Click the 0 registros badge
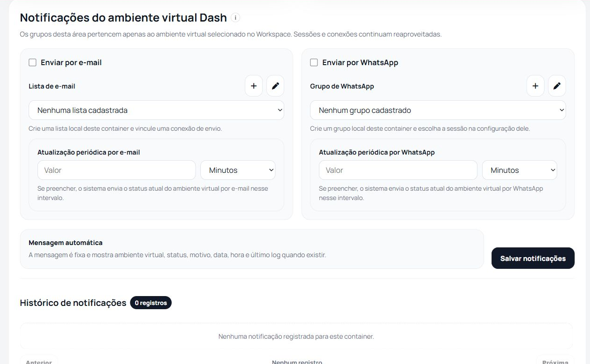This screenshot has width=590, height=364. pos(151,303)
